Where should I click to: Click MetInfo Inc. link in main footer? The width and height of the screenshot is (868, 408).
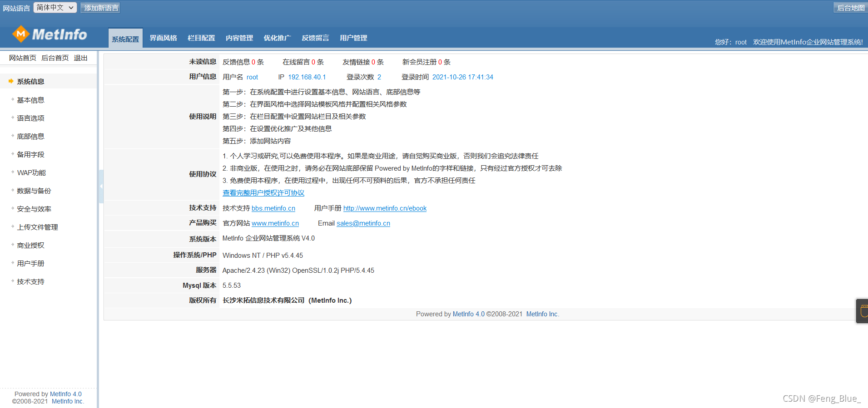[x=542, y=314]
